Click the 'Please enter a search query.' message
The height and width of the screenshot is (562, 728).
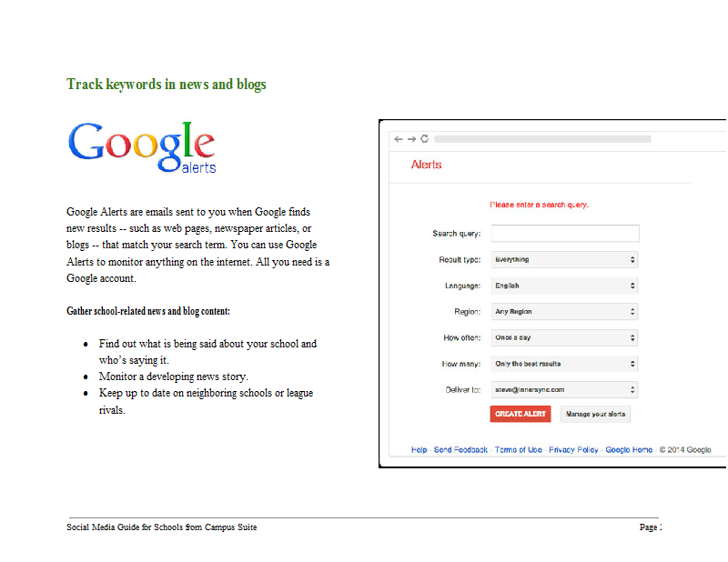[539, 205]
